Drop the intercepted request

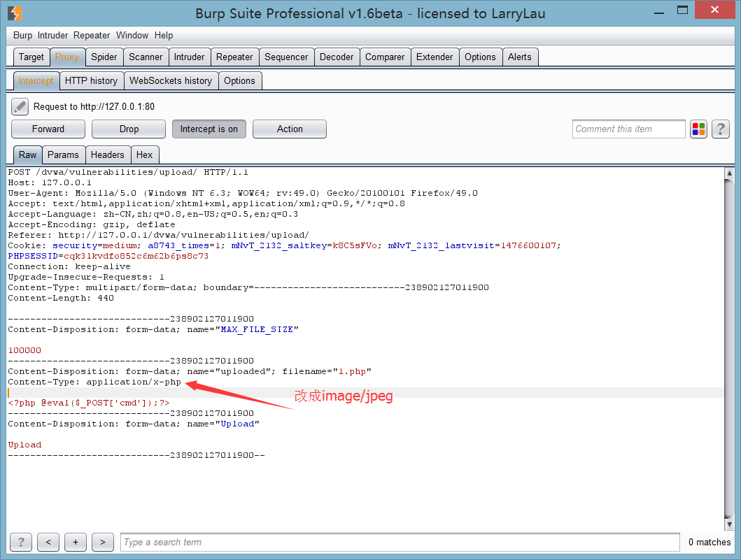(129, 129)
